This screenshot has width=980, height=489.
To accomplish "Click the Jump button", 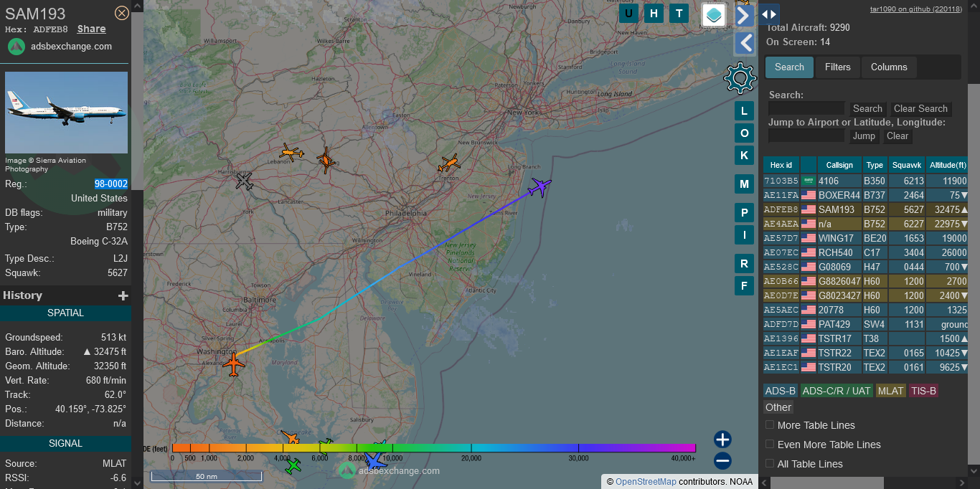I will 864,136.
